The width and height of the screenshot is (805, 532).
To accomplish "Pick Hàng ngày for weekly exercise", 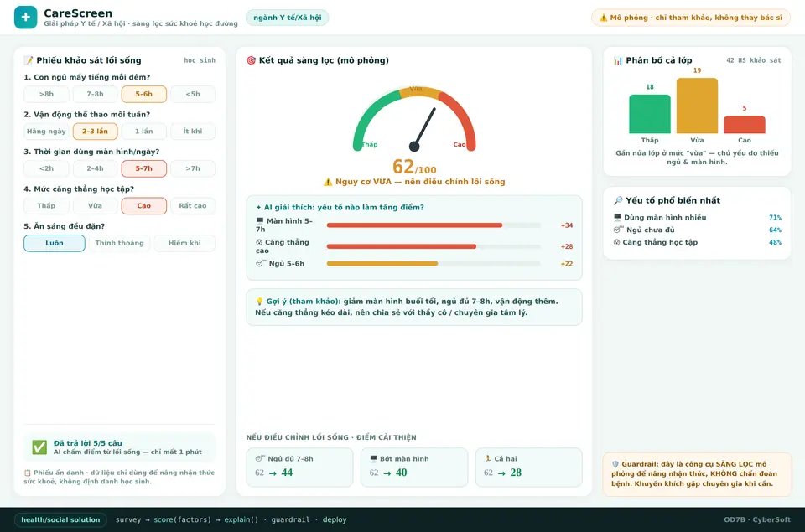I will coord(46,132).
